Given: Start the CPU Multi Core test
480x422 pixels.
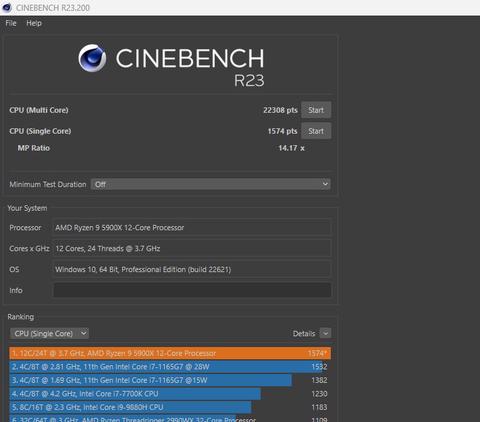Looking at the screenshot, I should pyautogui.click(x=316, y=110).
